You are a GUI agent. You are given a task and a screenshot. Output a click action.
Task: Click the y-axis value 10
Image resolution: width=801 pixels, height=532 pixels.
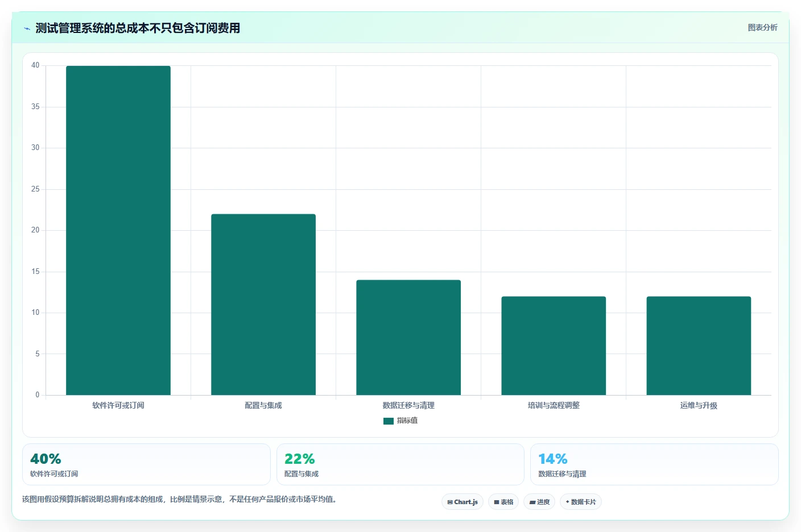click(x=35, y=313)
